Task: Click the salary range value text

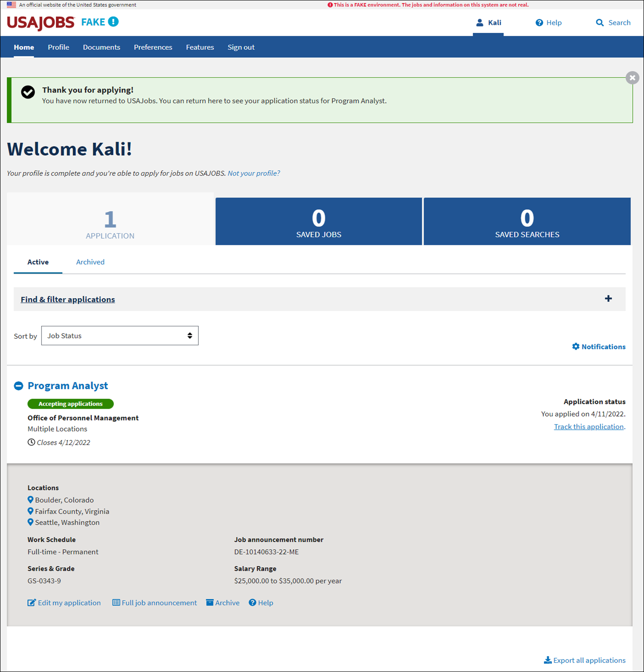Action: click(288, 581)
